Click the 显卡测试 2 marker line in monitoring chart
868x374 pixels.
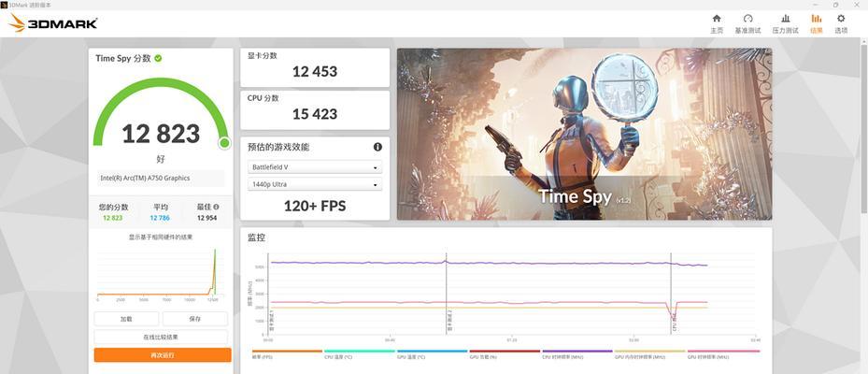447,294
